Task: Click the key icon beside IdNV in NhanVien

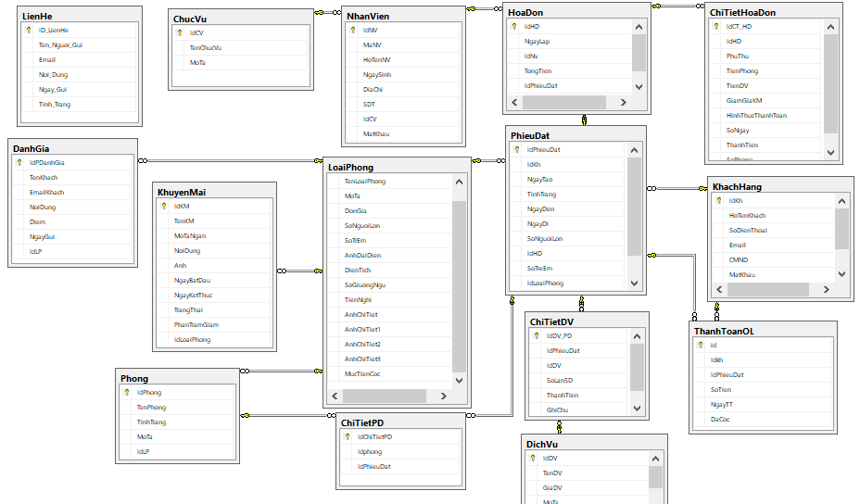Action: 353,31
